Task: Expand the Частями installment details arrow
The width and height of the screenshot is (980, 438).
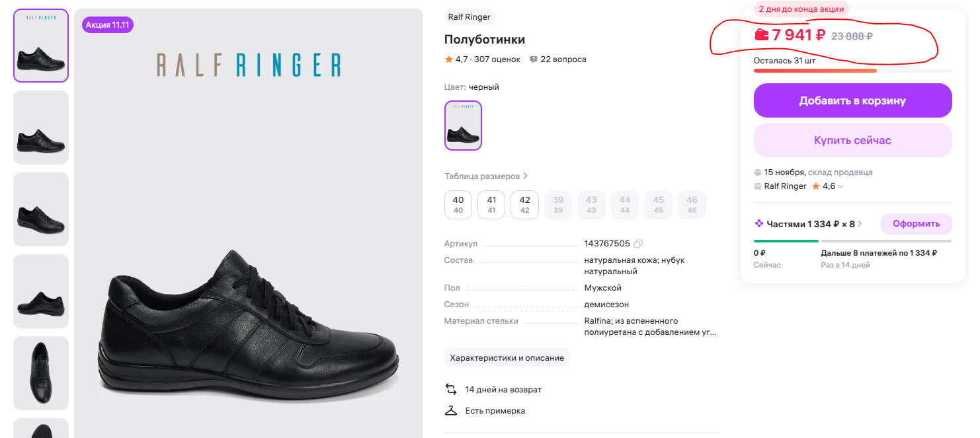Action: coord(860,224)
